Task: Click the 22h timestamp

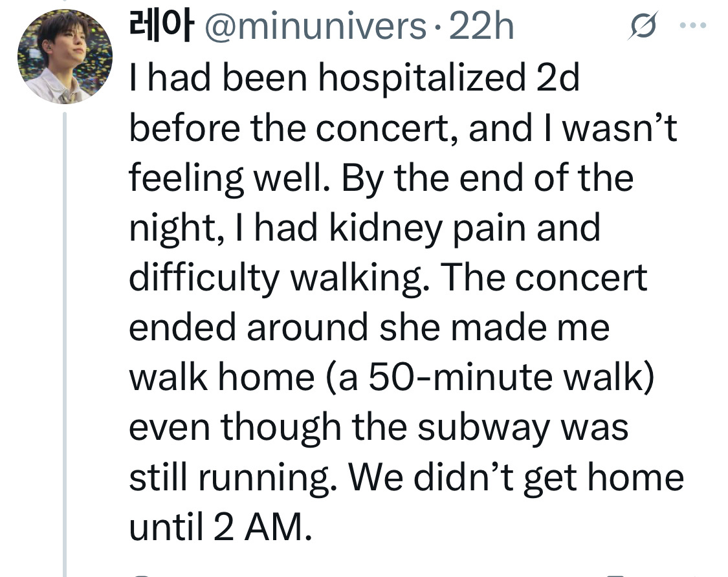Action: (x=481, y=27)
